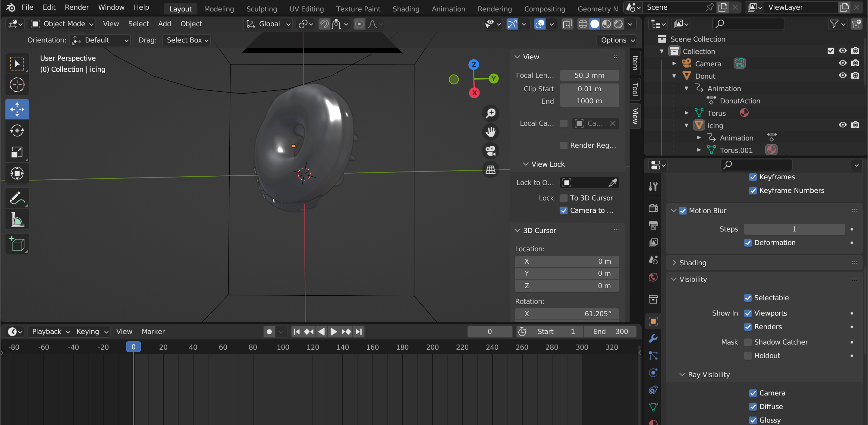Enable Lock To 3D Cursor
Viewport: 868px width, 425px height.
pos(564,198)
